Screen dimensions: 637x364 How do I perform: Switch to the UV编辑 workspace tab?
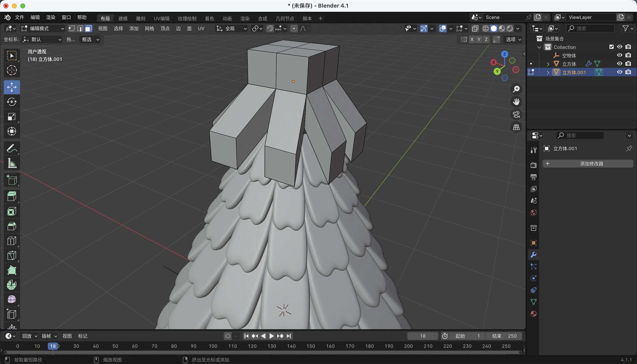(x=162, y=19)
